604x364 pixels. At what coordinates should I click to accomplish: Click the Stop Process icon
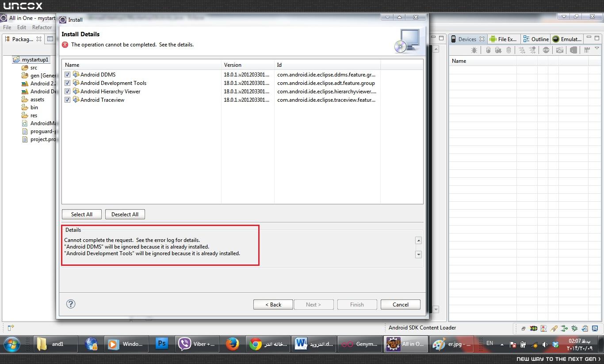click(x=546, y=50)
